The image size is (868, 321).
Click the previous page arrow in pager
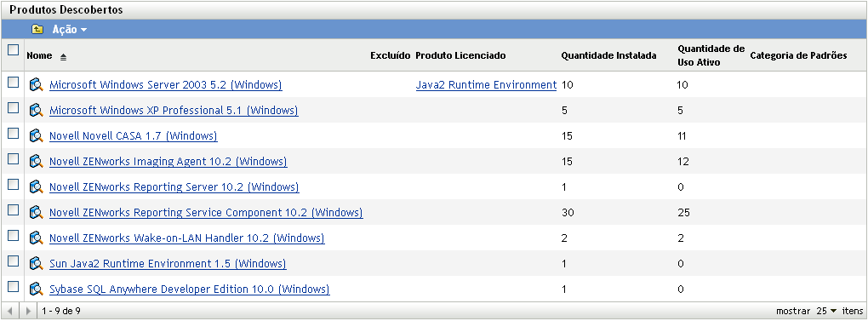[x=10, y=311]
